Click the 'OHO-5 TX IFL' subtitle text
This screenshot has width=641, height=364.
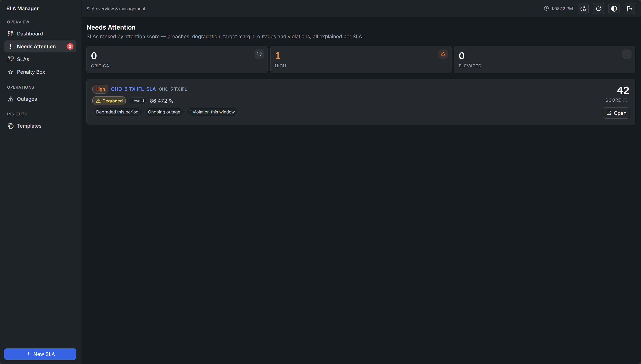coord(173,89)
